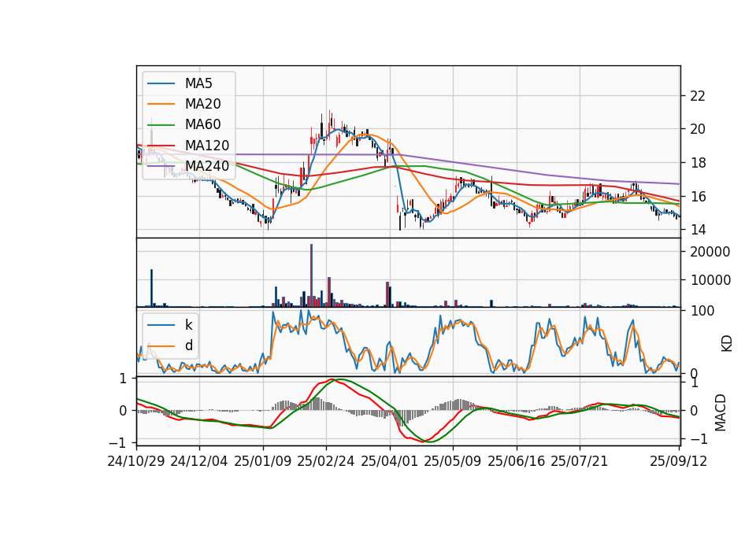Click the MACD axis title
Image resolution: width=756 pixels, height=543 pixels.
tap(721, 412)
